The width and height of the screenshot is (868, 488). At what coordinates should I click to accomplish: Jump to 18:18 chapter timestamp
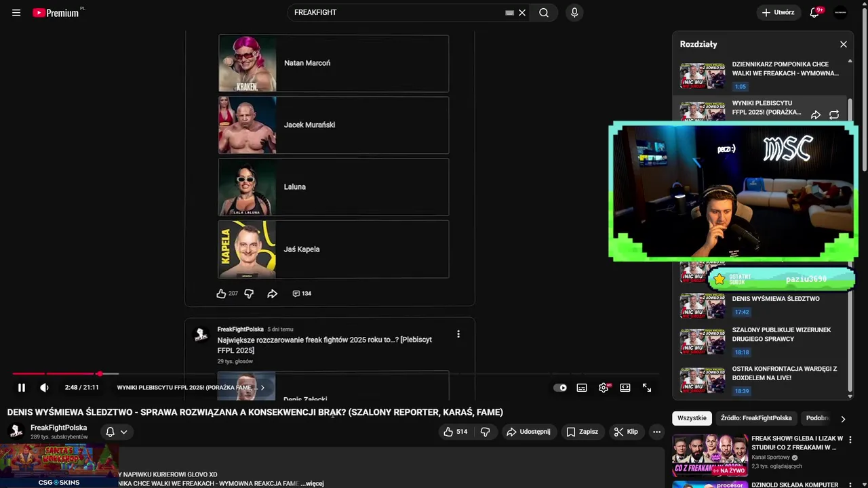(x=742, y=352)
